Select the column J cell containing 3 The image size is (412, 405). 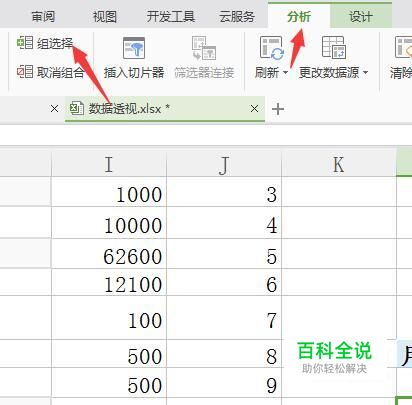click(x=224, y=192)
